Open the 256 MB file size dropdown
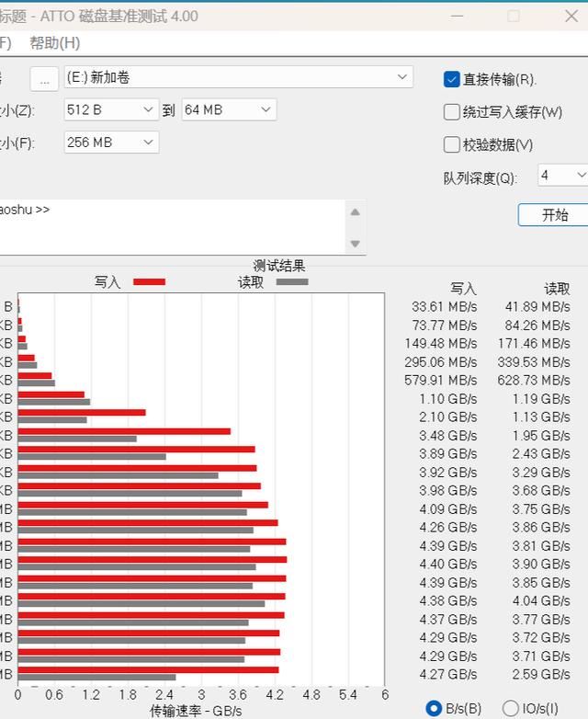 click(x=111, y=143)
